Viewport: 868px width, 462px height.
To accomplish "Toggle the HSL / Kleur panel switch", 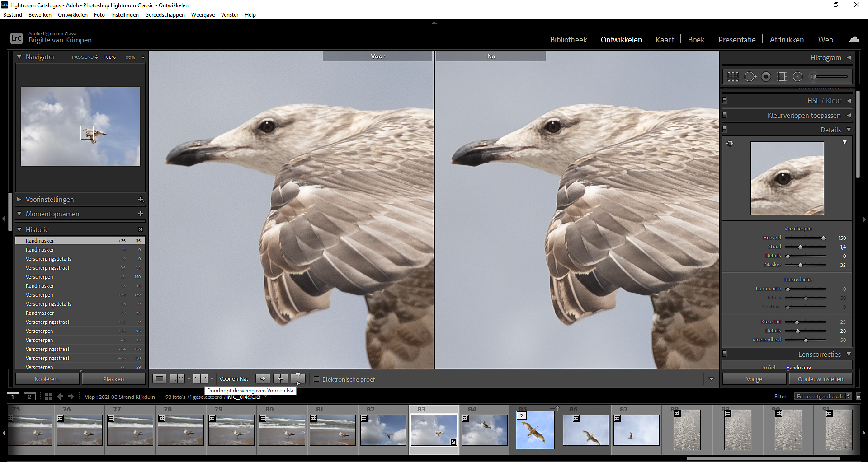I will (725, 100).
